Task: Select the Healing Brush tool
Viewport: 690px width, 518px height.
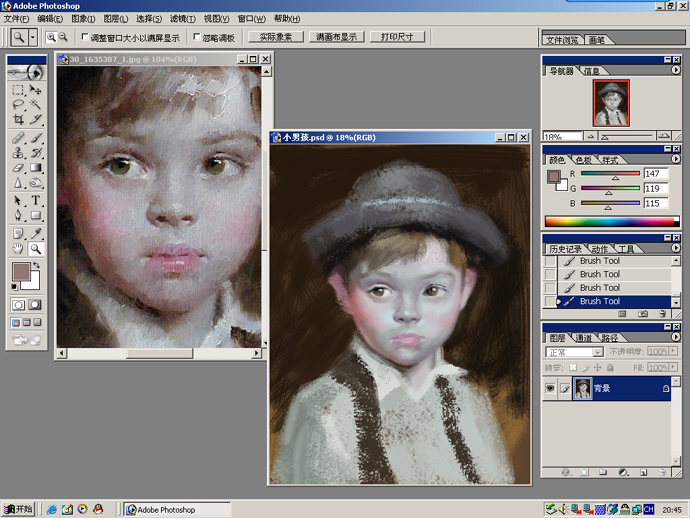Action: click(18, 138)
